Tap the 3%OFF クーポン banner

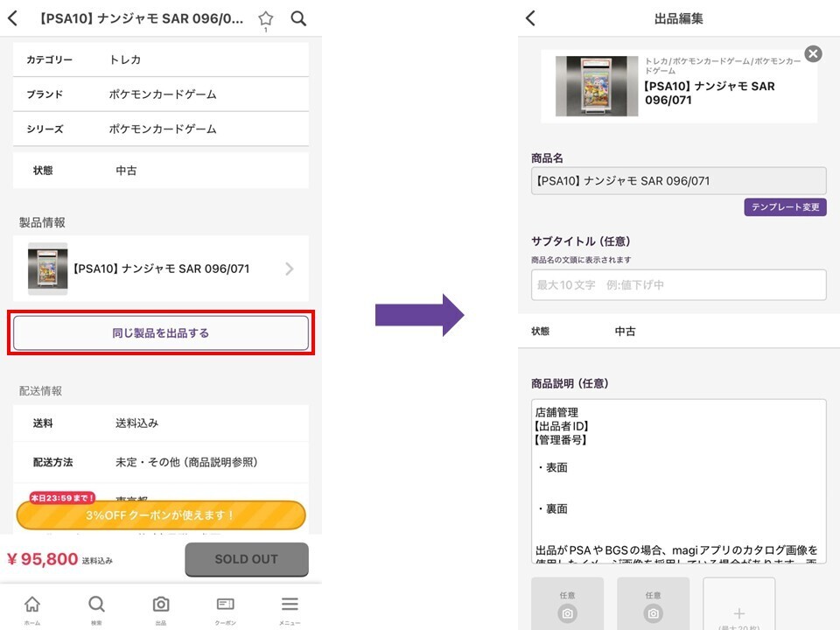tap(161, 514)
